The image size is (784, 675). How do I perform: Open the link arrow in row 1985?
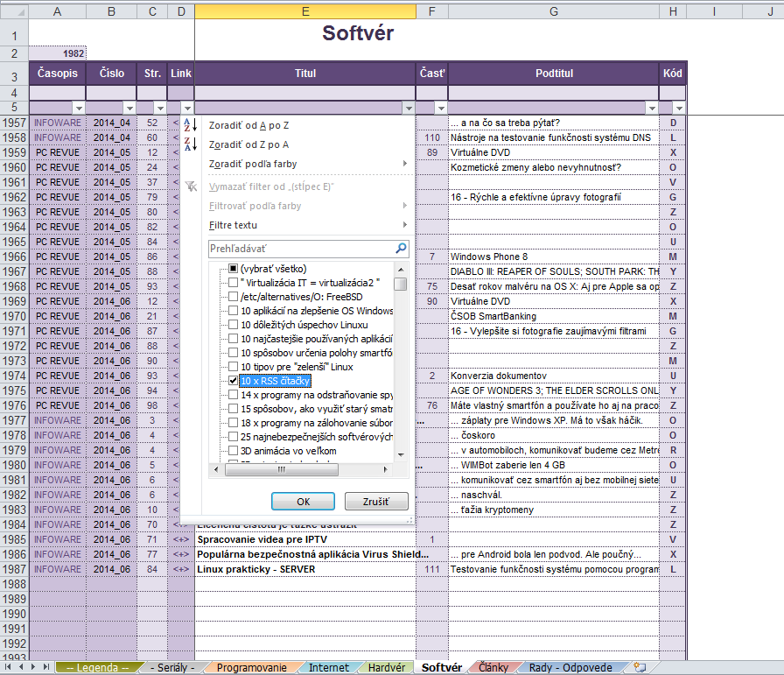pyautogui.click(x=180, y=539)
